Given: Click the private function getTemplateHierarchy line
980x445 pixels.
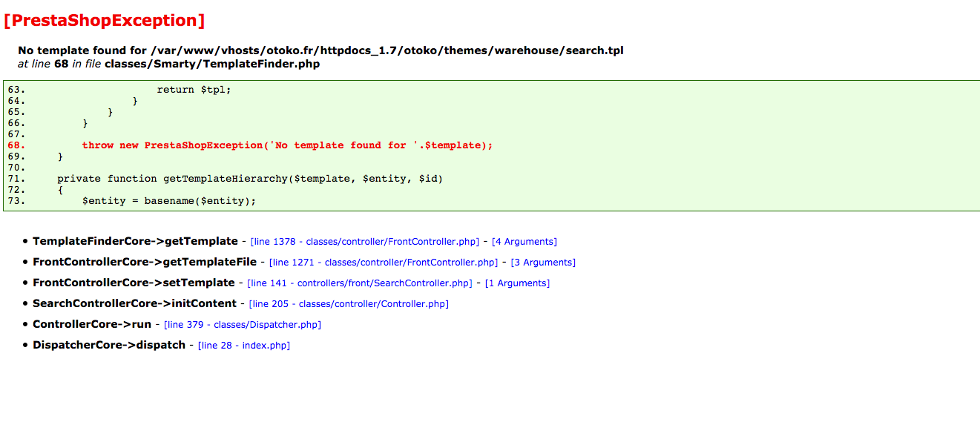Looking at the screenshot, I should click(250, 179).
